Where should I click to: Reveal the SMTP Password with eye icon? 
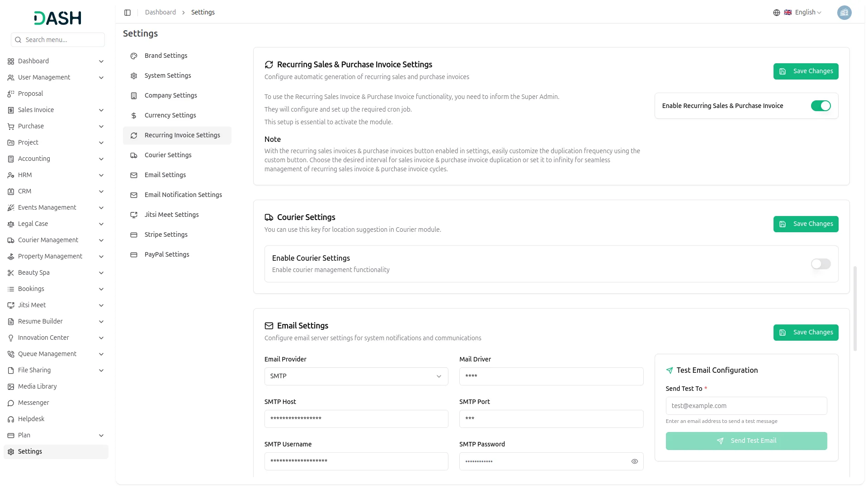tap(634, 461)
